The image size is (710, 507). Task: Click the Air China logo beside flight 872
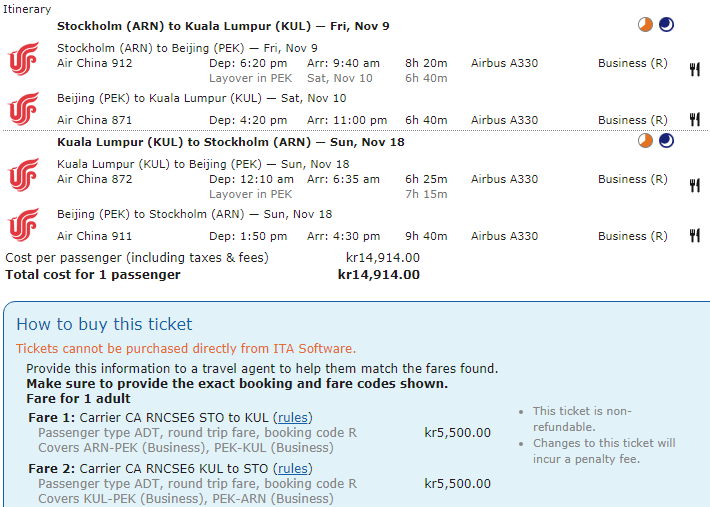(22, 174)
